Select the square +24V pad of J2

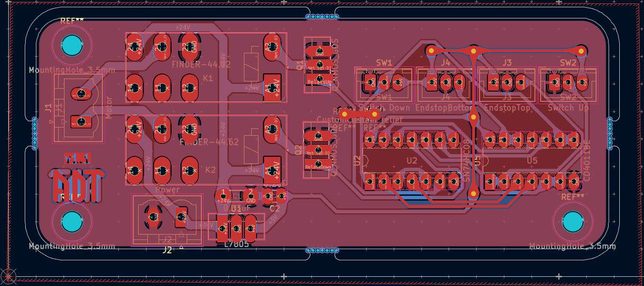point(181,217)
